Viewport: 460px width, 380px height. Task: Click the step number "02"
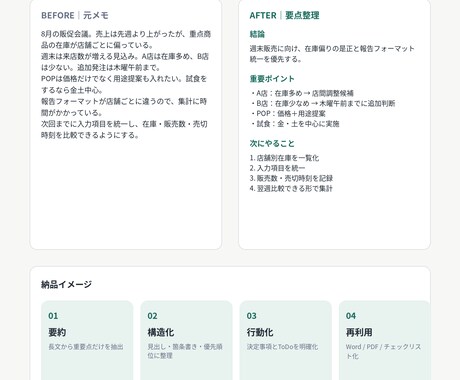[x=152, y=316]
